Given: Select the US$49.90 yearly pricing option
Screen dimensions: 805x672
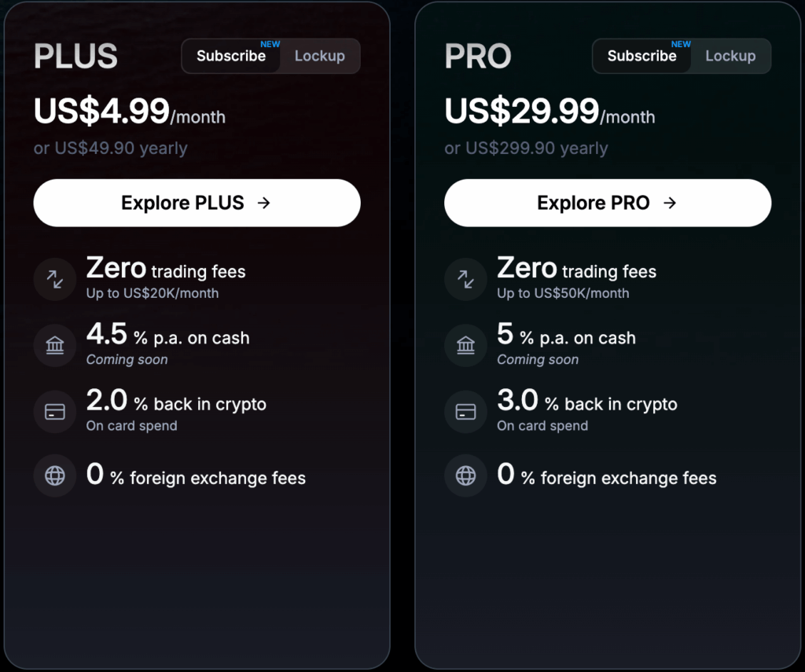Looking at the screenshot, I should (109, 149).
